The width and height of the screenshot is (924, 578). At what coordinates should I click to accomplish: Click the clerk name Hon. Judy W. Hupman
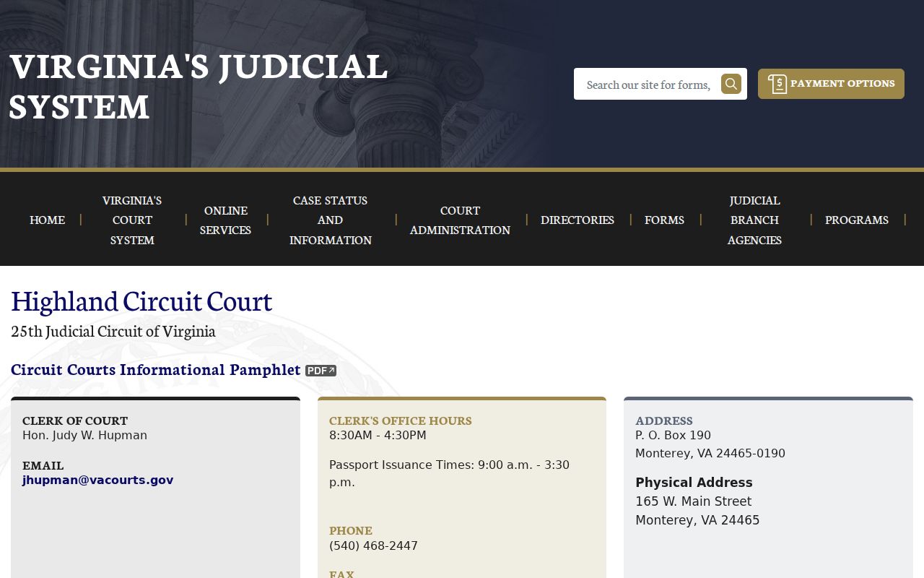85,435
